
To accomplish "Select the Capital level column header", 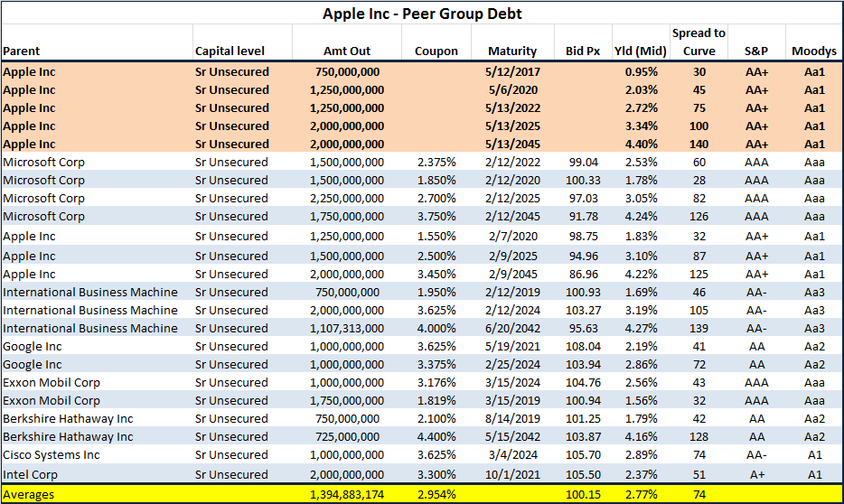I will (x=230, y=51).
